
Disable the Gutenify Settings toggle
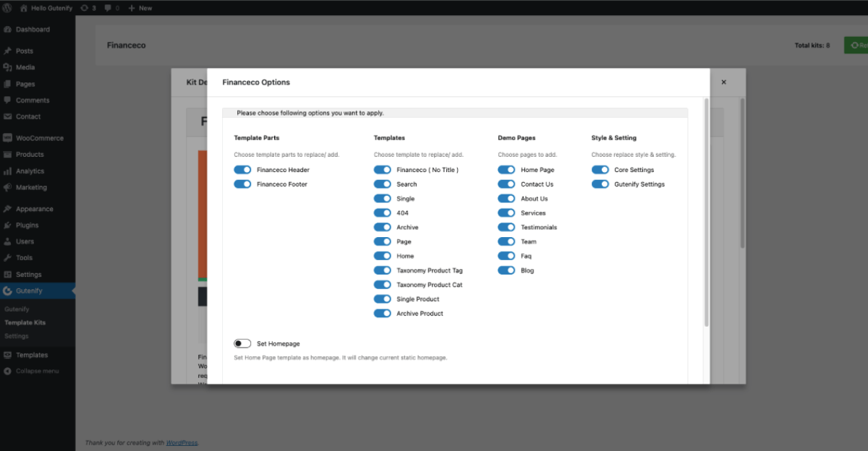[x=600, y=184]
